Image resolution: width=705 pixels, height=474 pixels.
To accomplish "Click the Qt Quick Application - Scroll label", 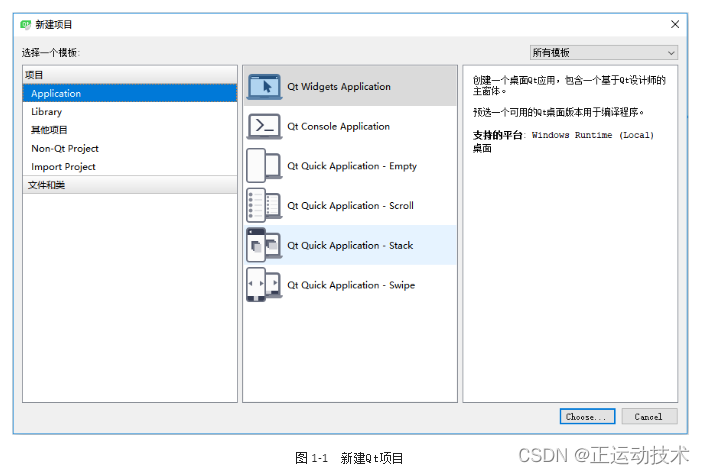I will (x=350, y=206).
